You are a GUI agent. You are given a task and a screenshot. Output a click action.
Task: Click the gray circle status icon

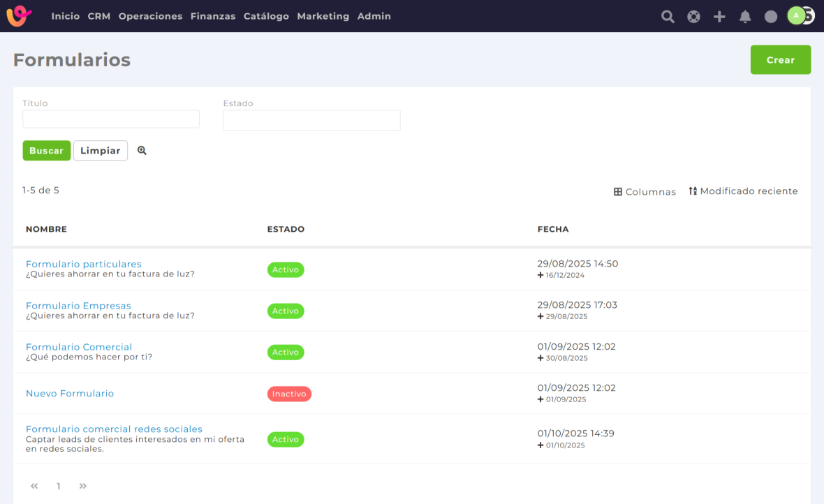(x=771, y=17)
